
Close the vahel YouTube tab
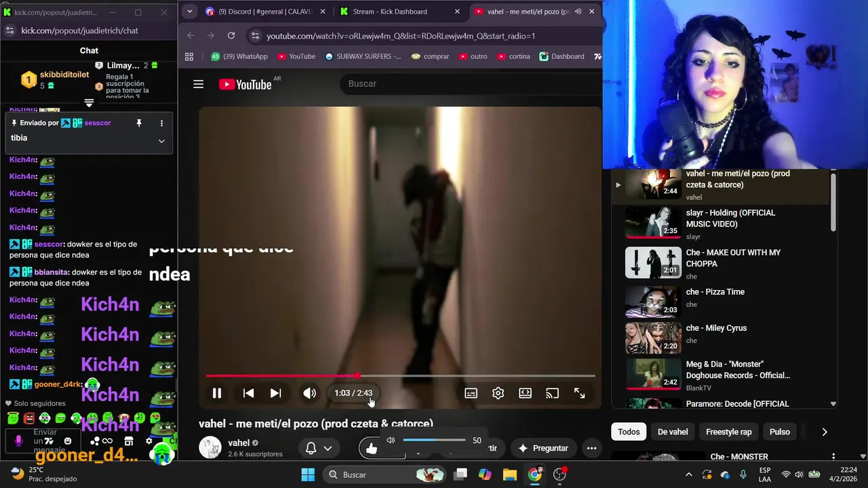(591, 12)
